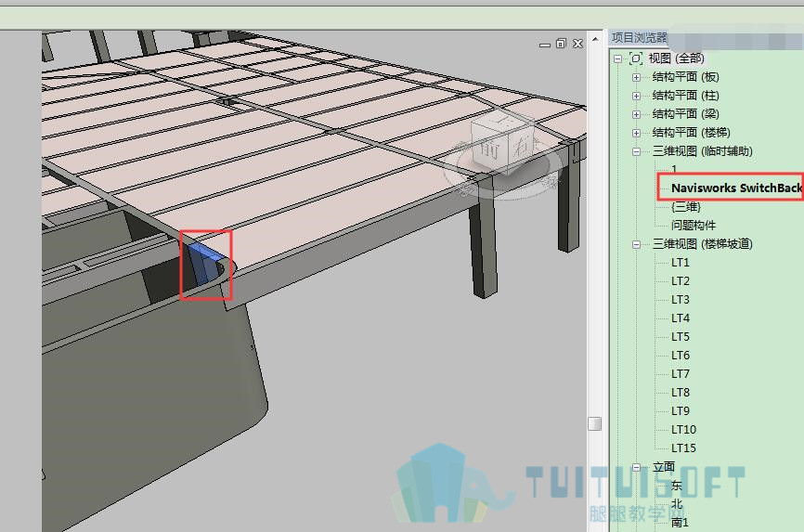
Task: Close the 3D view window
Action: point(577,44)
